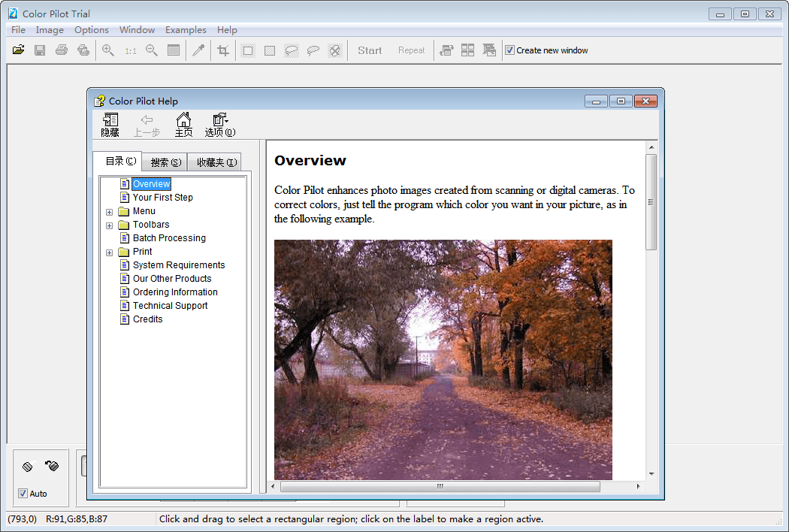Maximize the Color Pilot Help window
This screenshot has width=789, height=532.
621,101
